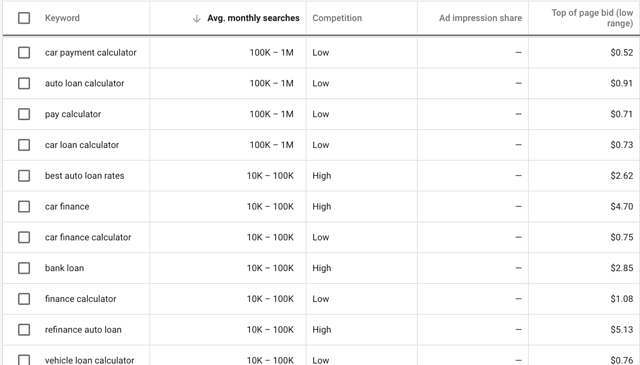This screenshot has width=640, height=365.
Task: Select the auto loan calculator row checkbox
Action: coord(24,83)
